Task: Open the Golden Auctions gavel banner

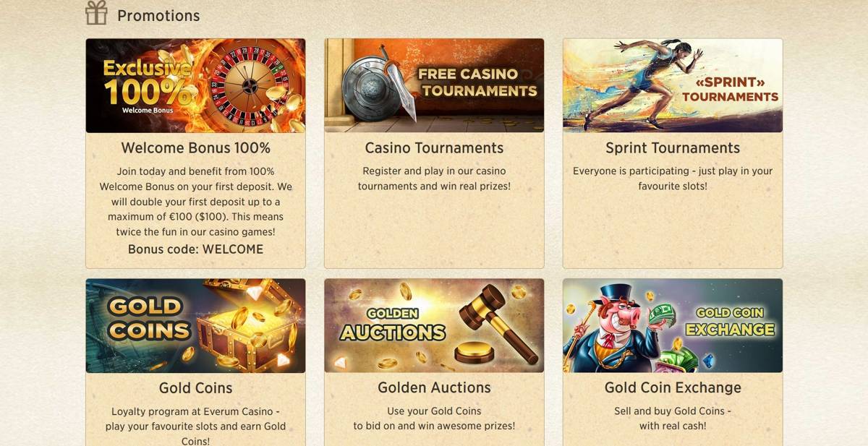Action: click(x=434, y=325)
